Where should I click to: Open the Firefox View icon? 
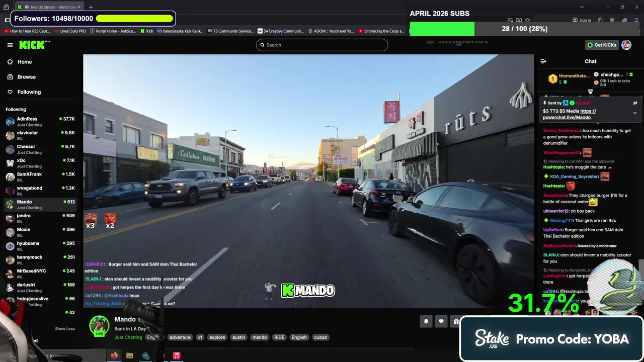pos(6,7)
